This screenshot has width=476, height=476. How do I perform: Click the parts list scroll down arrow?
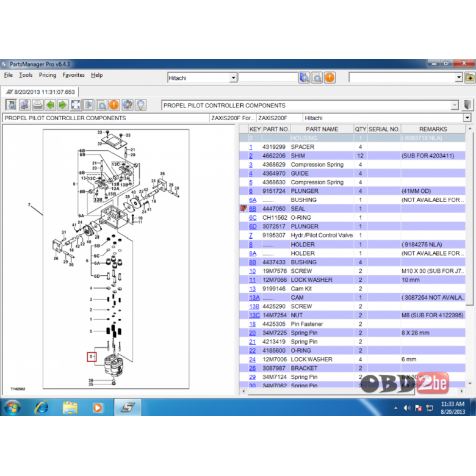click(470, 383)
